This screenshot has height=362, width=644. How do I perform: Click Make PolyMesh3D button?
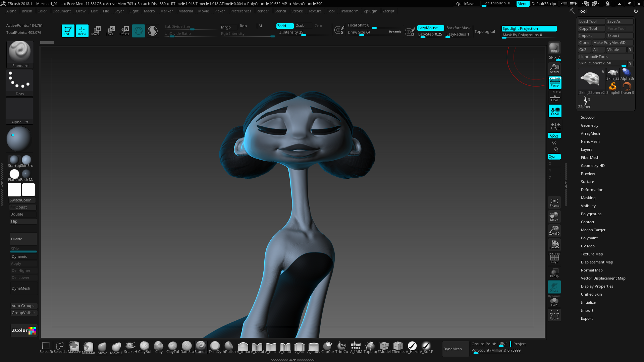coord(612,43)
